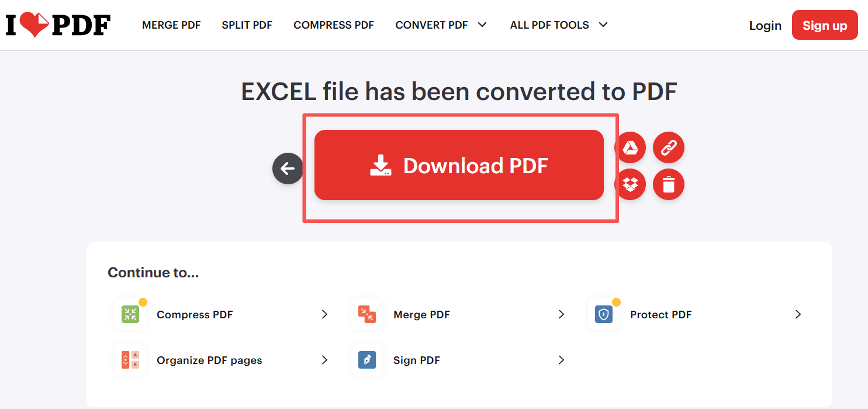Save file to Dropbox icon

point(630,185)
